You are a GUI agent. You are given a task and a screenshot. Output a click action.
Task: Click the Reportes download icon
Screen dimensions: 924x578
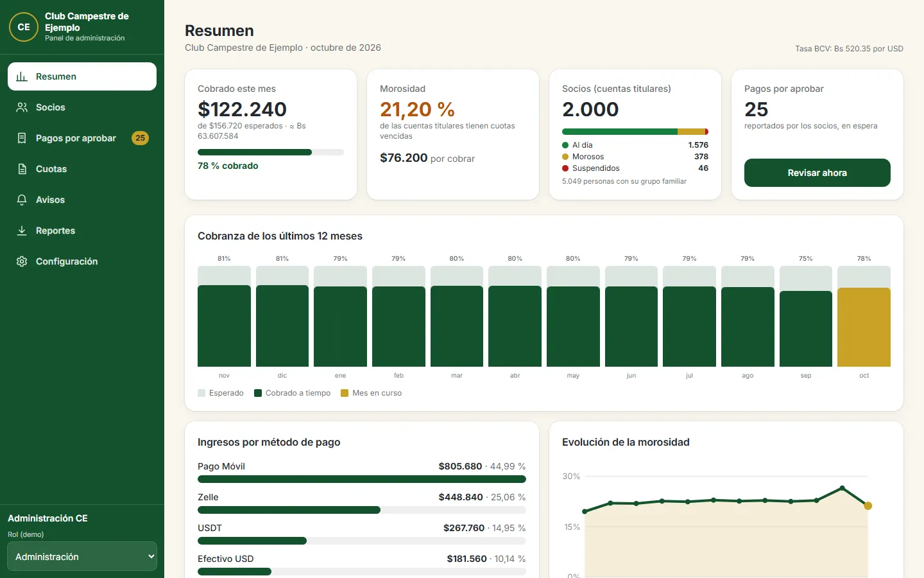(x=22, y=231)
